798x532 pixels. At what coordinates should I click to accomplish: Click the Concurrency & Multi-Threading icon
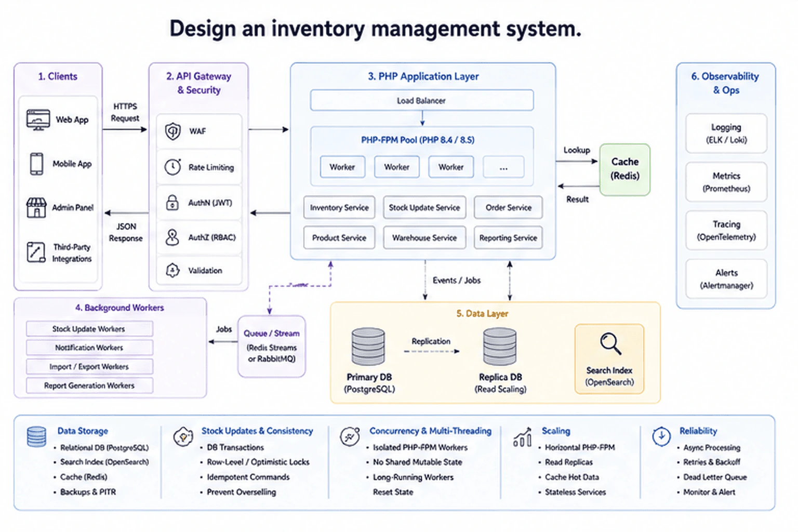pos(350,436)
